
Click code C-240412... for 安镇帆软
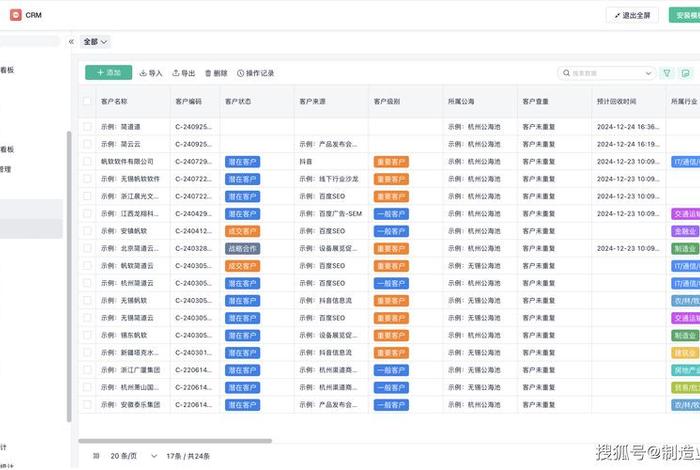tap(193, 231)
